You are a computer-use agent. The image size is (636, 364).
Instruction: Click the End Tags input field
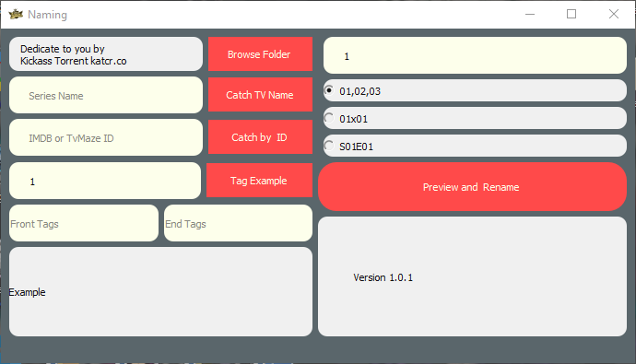(x=238, y=223)
